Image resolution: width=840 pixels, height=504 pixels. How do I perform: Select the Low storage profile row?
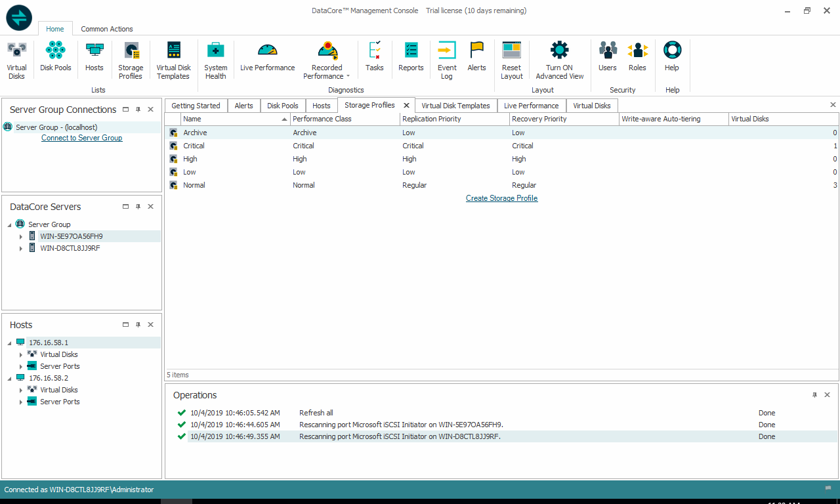click(502, 172)
